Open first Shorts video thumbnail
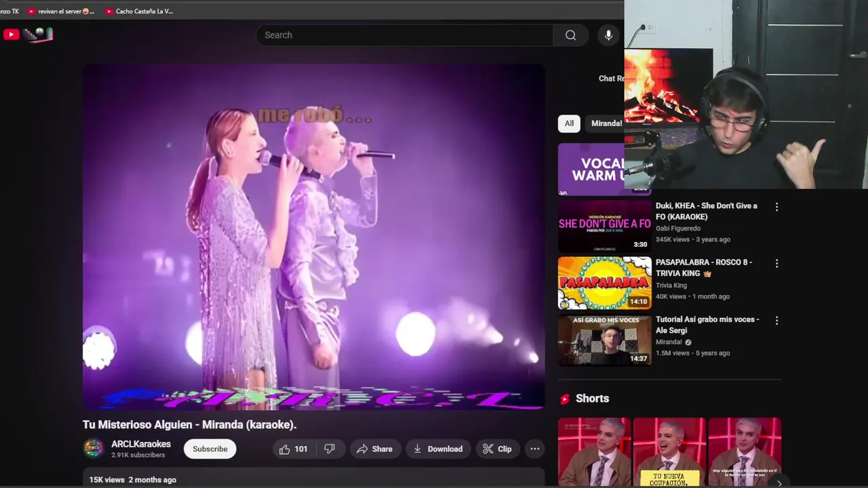The width and height of the screenshot is (868, 488). click(594, 452)
